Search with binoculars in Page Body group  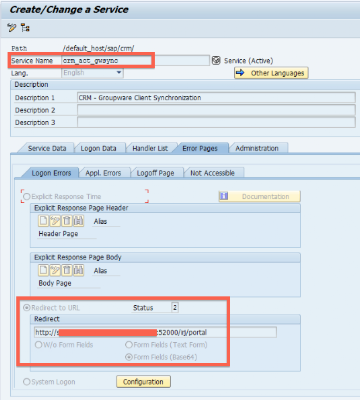(x=78, y=270)
